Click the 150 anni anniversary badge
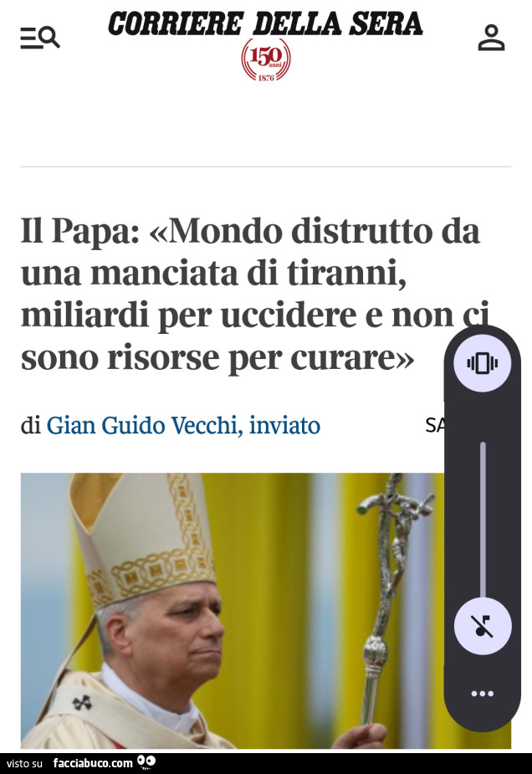This screenshot has height=774, width=532. (266, 59)
